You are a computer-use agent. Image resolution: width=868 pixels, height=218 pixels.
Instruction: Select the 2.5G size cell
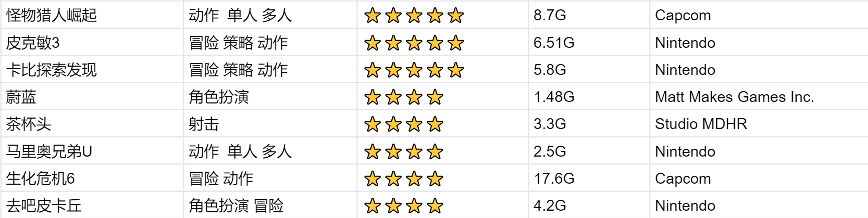tap(550, 151)
